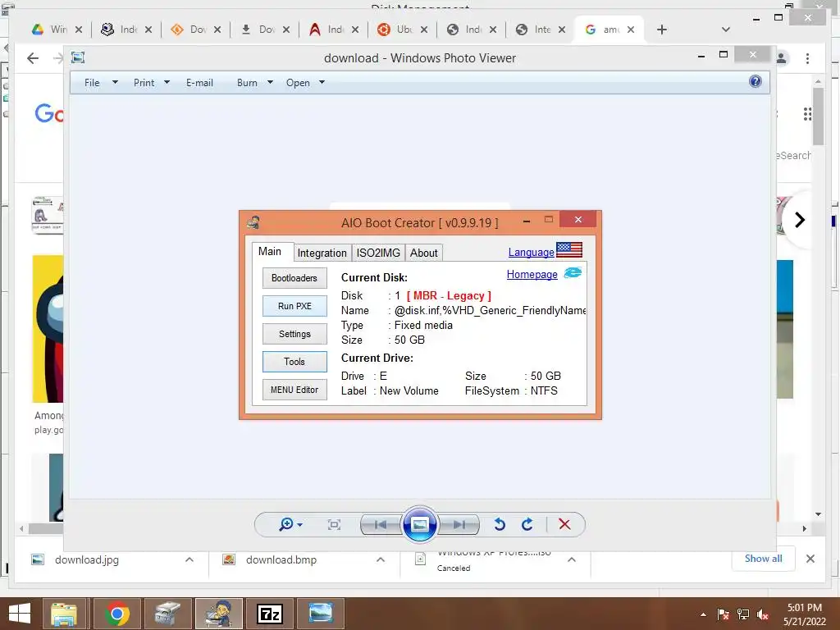Expand download.jpg options chevron

tap(189, 559)
